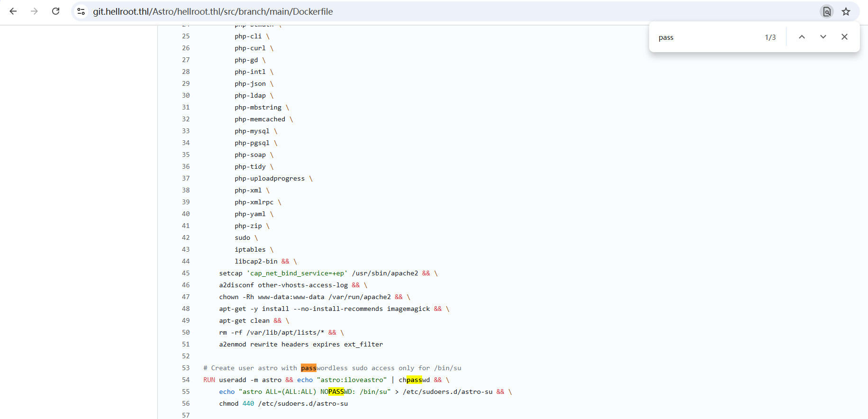The height and width of the screenshot is (419, 868).
Task: Click 'php-tidy' package text
Action: click(250, 166)
